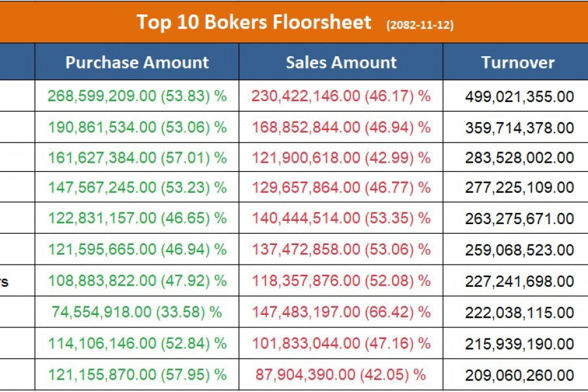Viewport: 588px width, 392px height.
Task: Select turnover value 359,714,378.00
Action: (x=519, y=127)
